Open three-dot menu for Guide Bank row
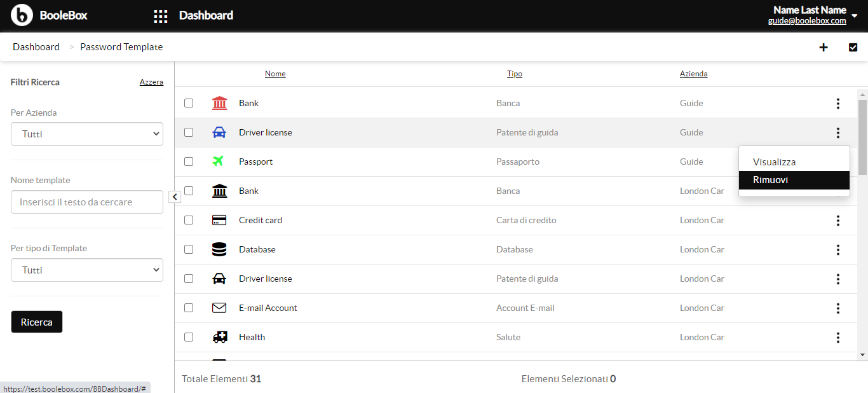This screenshot has width=868, height=393. 838,103
